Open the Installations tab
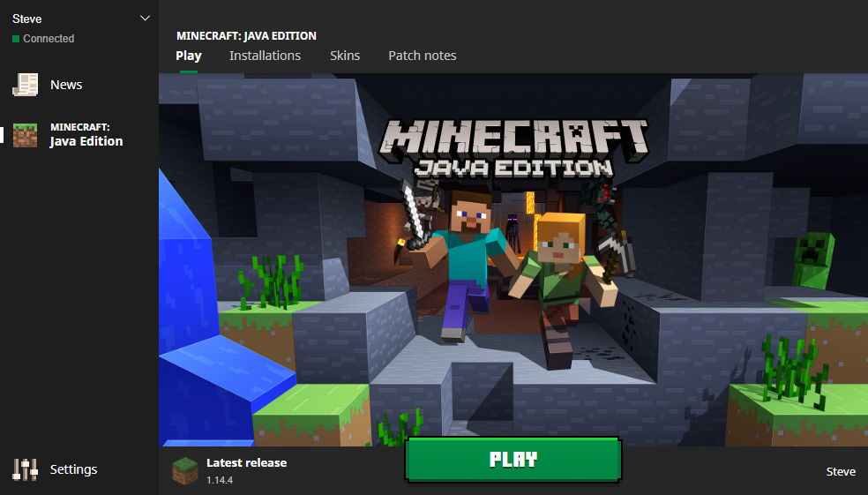The width and height of the screenshot is (868, 495). click(266, 56)
